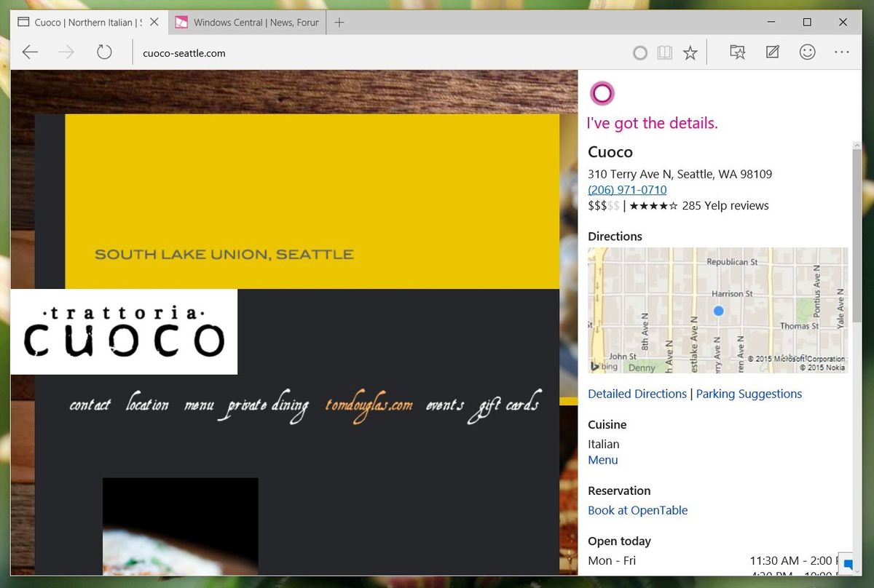Add this page to favorites via star icon
Viewport: 874px width, 588px height.
[689, 52]
